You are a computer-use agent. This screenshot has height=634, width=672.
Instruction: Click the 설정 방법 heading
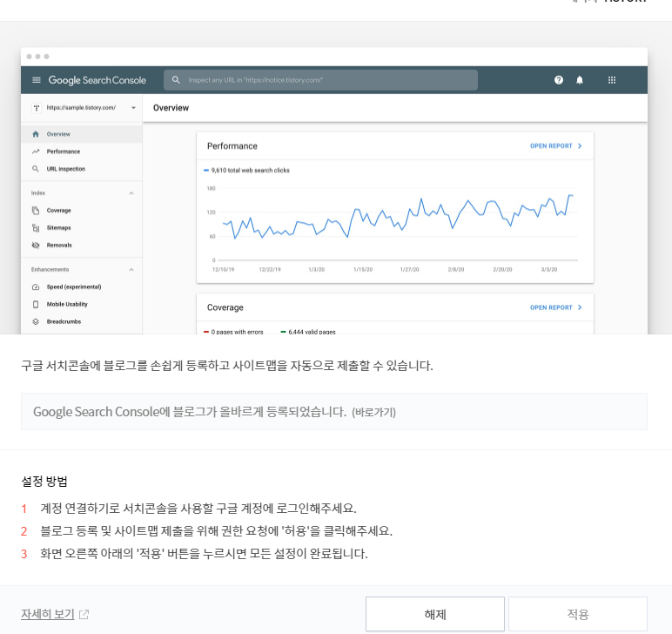pos(44,482)
